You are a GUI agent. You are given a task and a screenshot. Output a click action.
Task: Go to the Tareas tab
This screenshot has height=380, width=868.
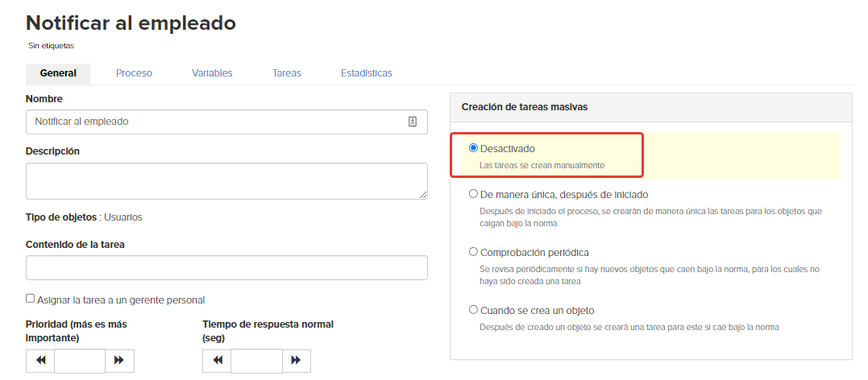point(287,73)
